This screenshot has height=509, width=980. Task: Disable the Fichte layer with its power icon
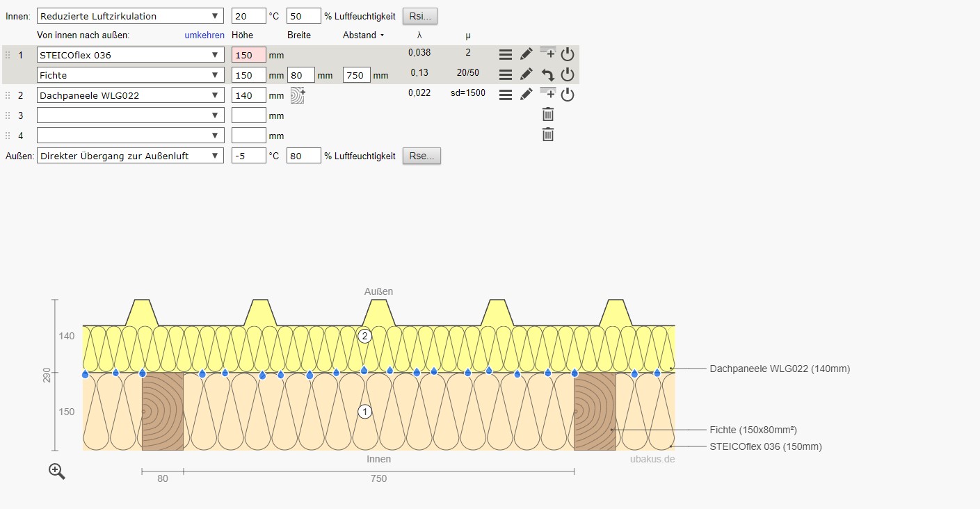[x=568, y=74]
